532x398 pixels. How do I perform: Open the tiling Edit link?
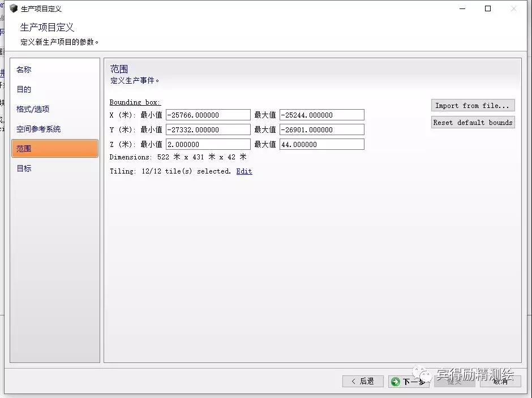tap(244, 171)
